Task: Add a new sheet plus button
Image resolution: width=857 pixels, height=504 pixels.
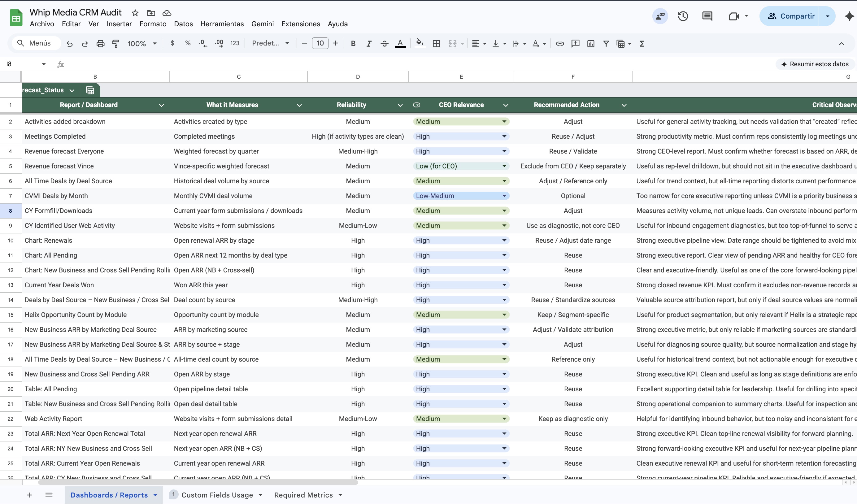Action: pyautogui.click(x=30, y=495)
